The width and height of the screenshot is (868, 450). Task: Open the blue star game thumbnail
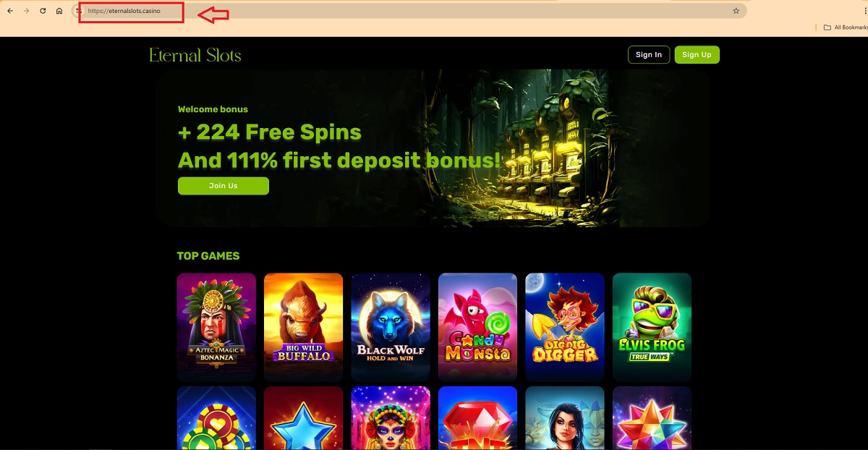pos(303,418)
